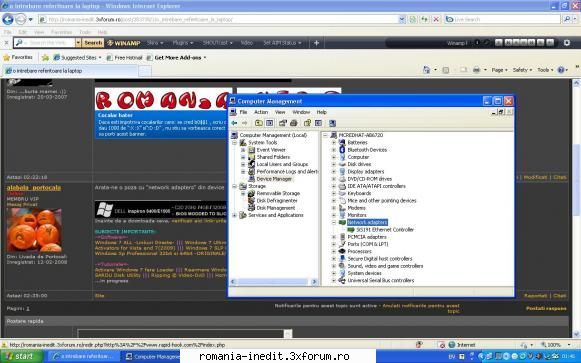581x363 pixels.
Task: Click the Computer Management taskbar button
Action: 152,356
